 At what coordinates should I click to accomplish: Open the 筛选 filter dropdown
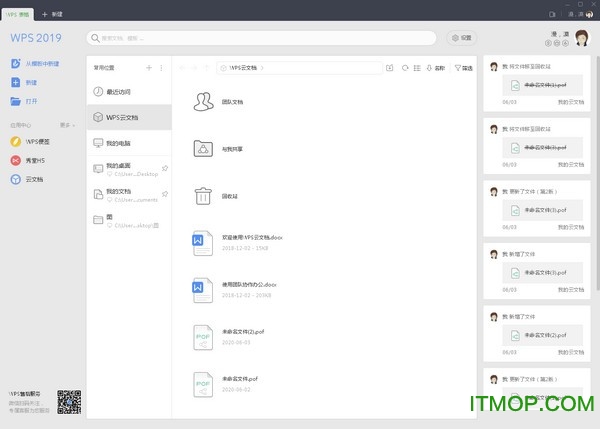point(463,68)
